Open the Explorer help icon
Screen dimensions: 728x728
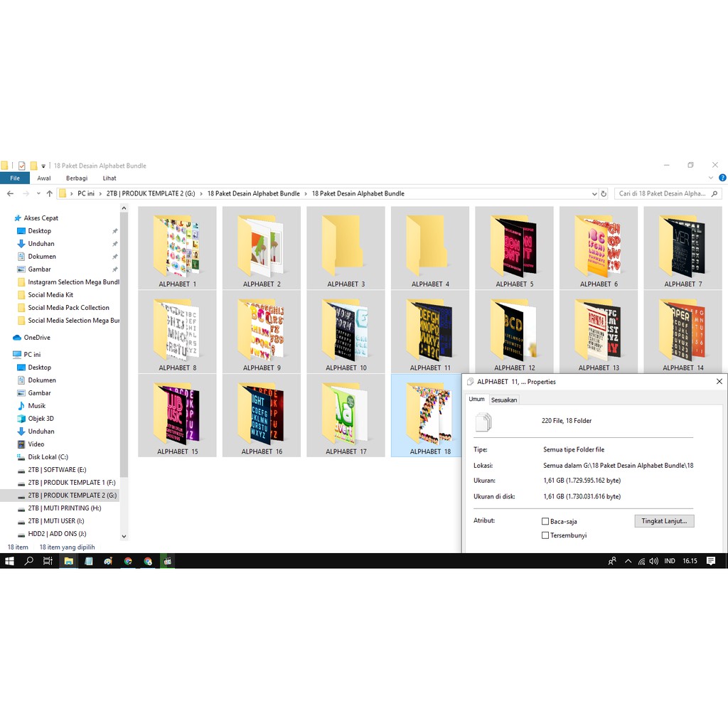(x=722, y=178)
